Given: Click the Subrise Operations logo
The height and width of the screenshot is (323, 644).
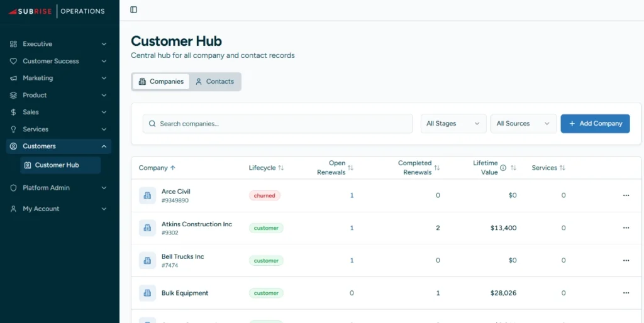Looking at the screenshot, I should 57,11.
